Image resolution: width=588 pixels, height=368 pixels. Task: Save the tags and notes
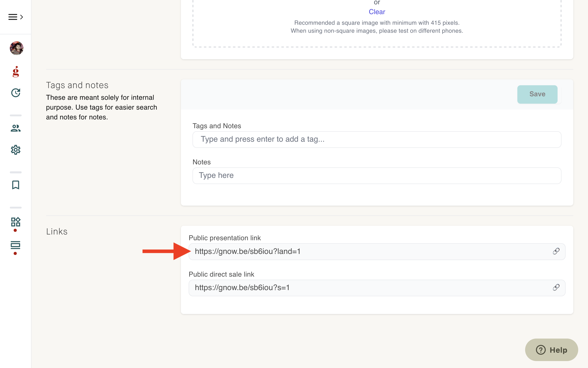click(x=537, y=94)
